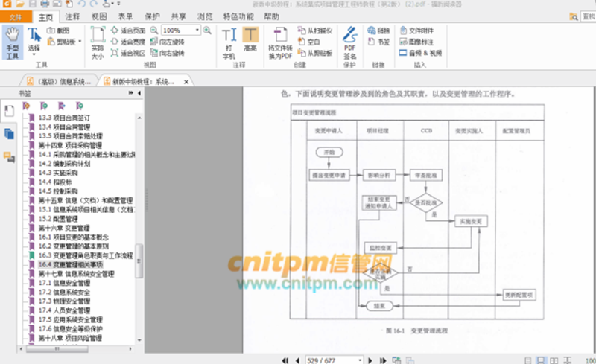Select the Hand tool (手型工具)

click(13, 42)
